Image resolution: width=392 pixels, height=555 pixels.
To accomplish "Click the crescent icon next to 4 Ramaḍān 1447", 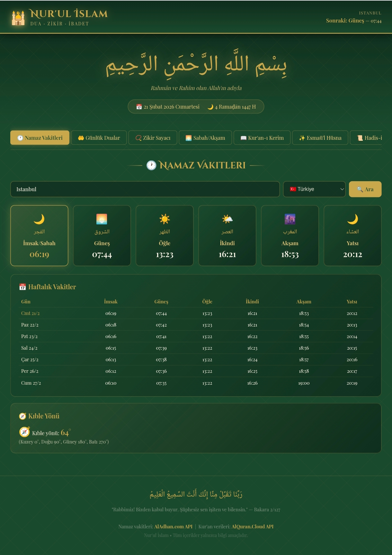I will tap(210, 107).
